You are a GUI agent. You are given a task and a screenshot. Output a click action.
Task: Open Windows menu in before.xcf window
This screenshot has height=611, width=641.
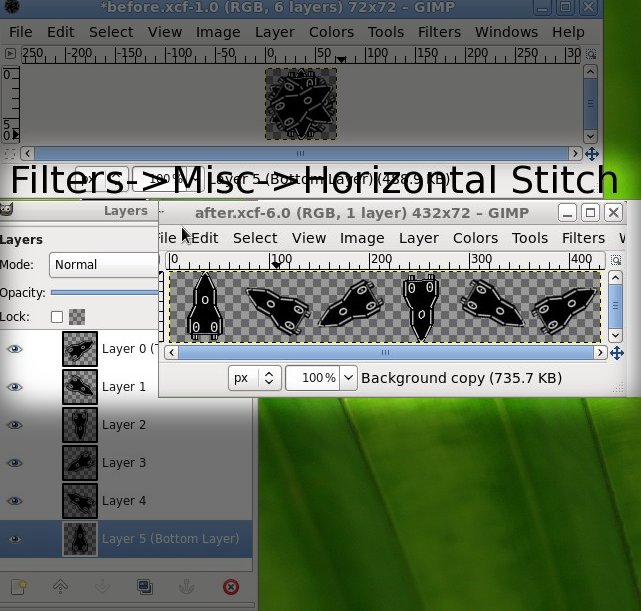pyautogui.click(x=506, y=32)
